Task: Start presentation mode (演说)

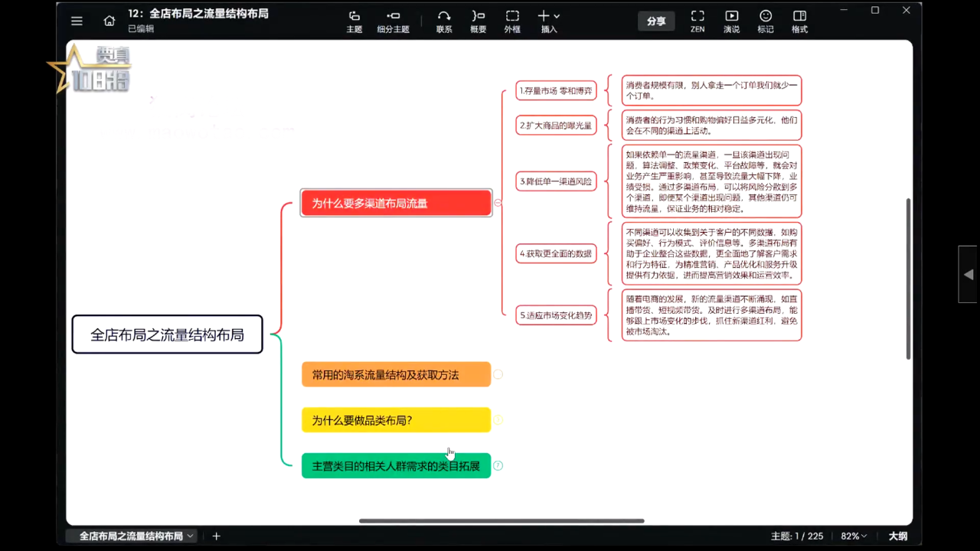Action: tap(731, 21)
